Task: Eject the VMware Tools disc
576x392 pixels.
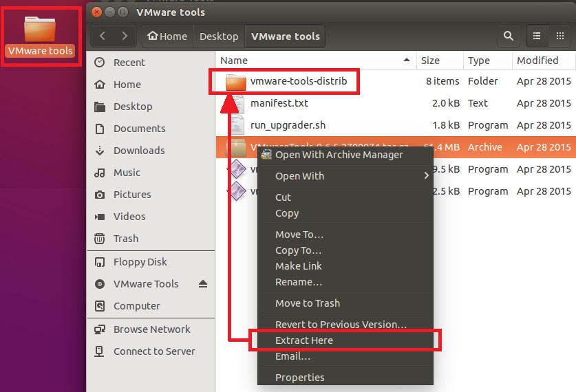Action: tap(203, 284)
